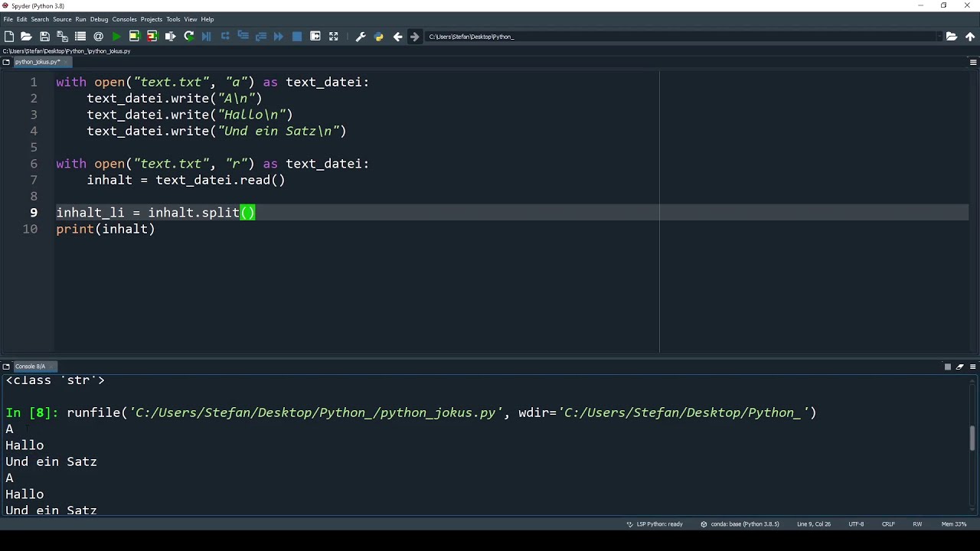Viewport: 980px width, 551px height.
Task: Maximize the current pane icon
Action: click(x=315, y=36)
